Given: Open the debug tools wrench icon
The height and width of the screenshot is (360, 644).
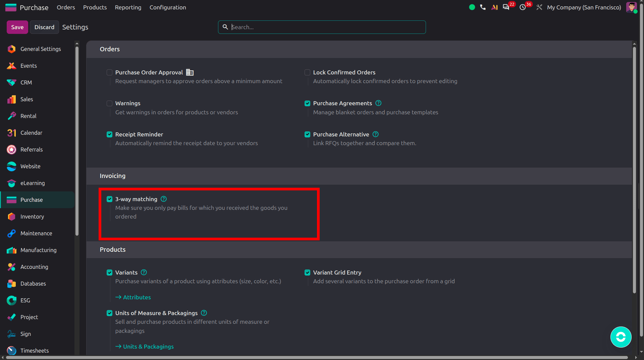Looking at the screenshot, I should tap(539, 7).
